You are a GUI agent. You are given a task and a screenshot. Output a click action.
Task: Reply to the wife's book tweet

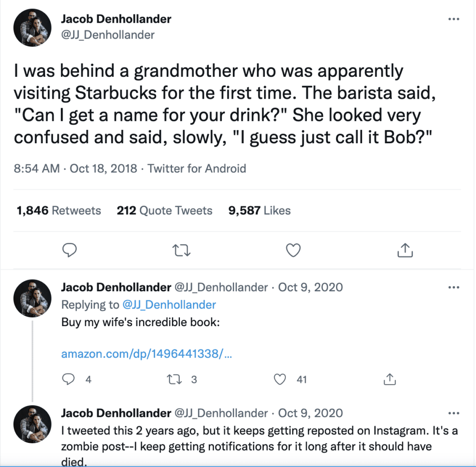[69, 380]
